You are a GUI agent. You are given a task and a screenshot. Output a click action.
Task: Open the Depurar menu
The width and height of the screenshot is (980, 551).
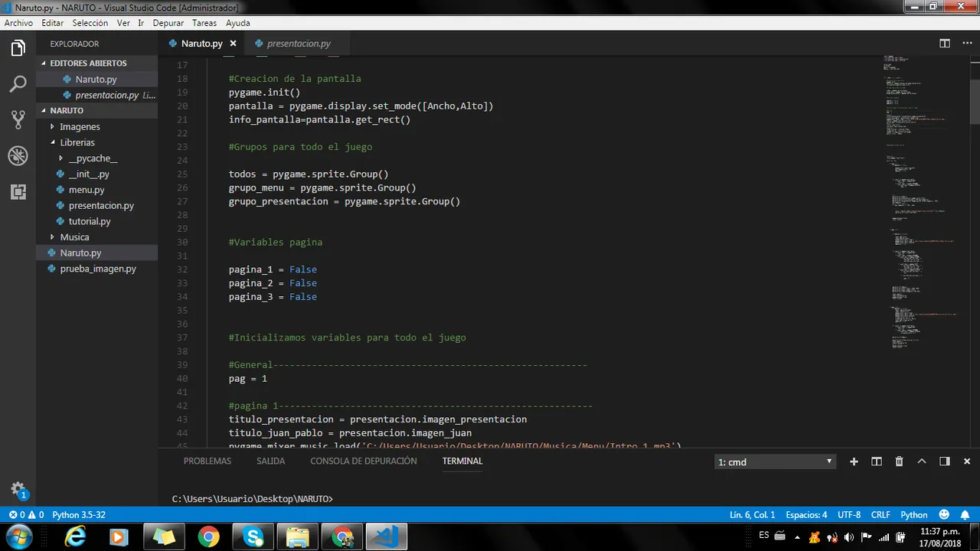coord(168,23)
